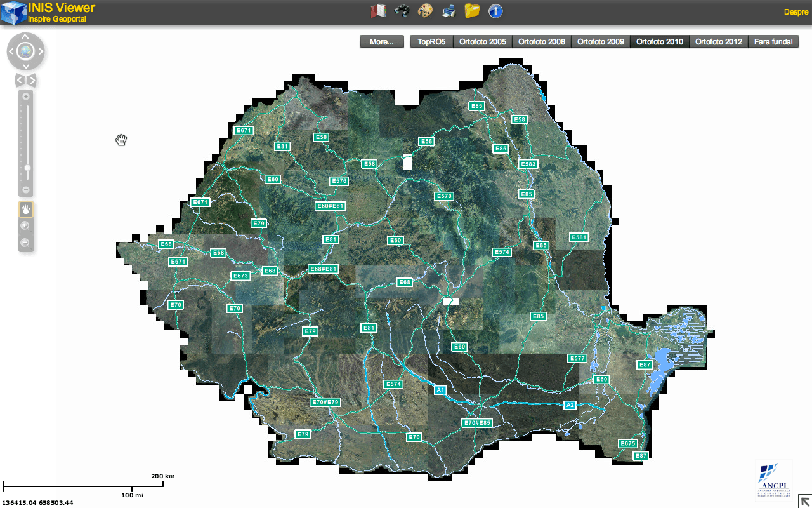Screen dimensions: 812x508
Task: Click the binoculars search icon
Action: (x=402, y=11)
